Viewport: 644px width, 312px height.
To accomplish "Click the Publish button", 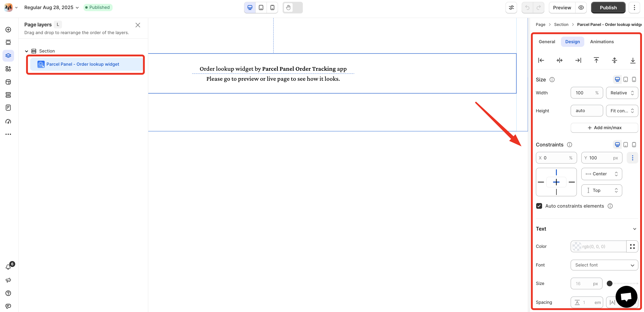I will coord(608,8).
